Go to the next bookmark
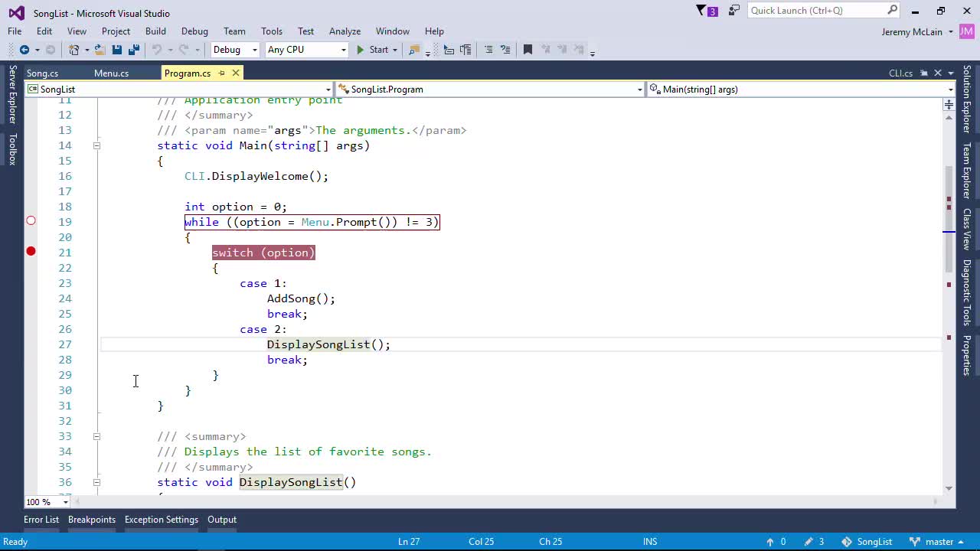The height and width of the screenshot is (551, 980). [x=563, y=50]
